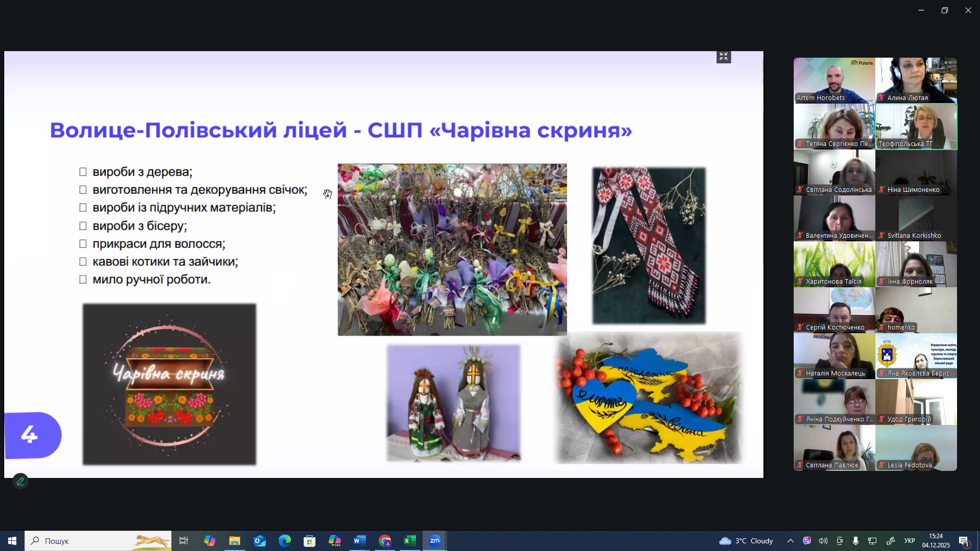Click the microphone icon in system tray
Image resolution: width=980 pixels, height=551 pixels.
click(x=855, y=541)
